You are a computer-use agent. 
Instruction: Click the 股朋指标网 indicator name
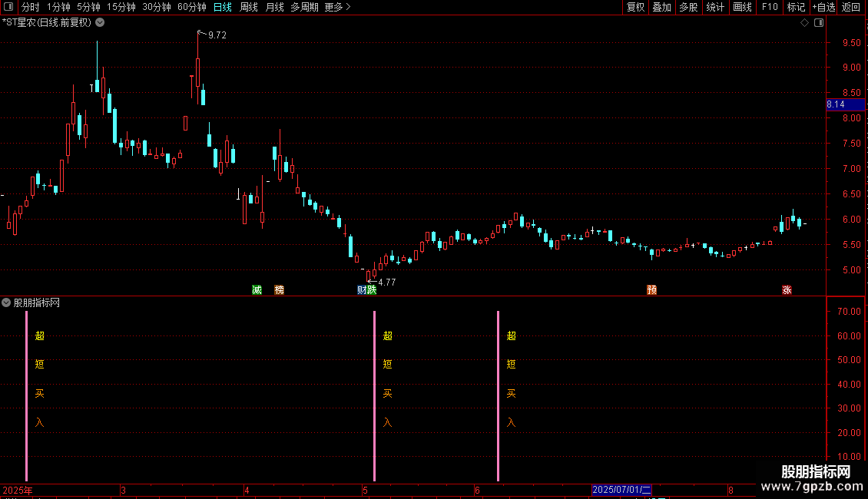tap(37, 302)
